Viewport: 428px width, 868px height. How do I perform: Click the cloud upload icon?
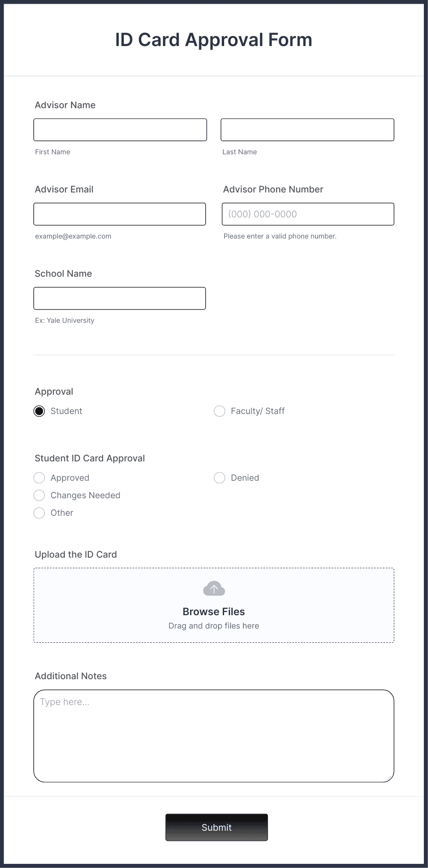(x=214, y=588)
